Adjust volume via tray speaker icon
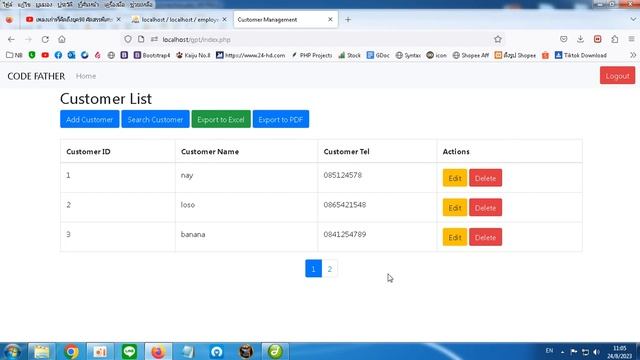The width and height of the screenshot is (640, 360). [x=596, y=352]
